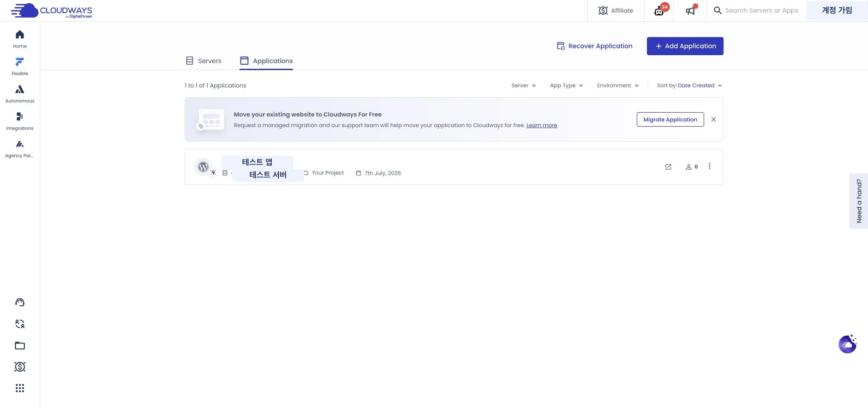
Task: Expand the Environment filter dropdown
Action: pos(618,85)
